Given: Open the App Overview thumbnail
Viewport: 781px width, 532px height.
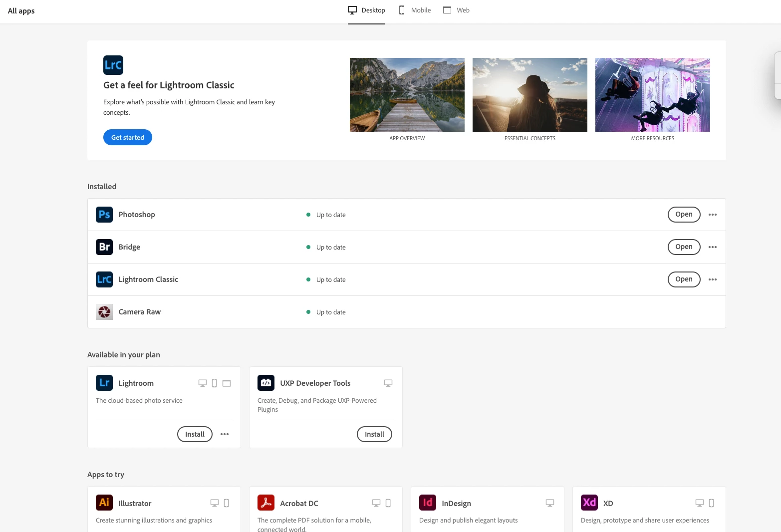Looking at the screenshot, I should click(407, 95).
